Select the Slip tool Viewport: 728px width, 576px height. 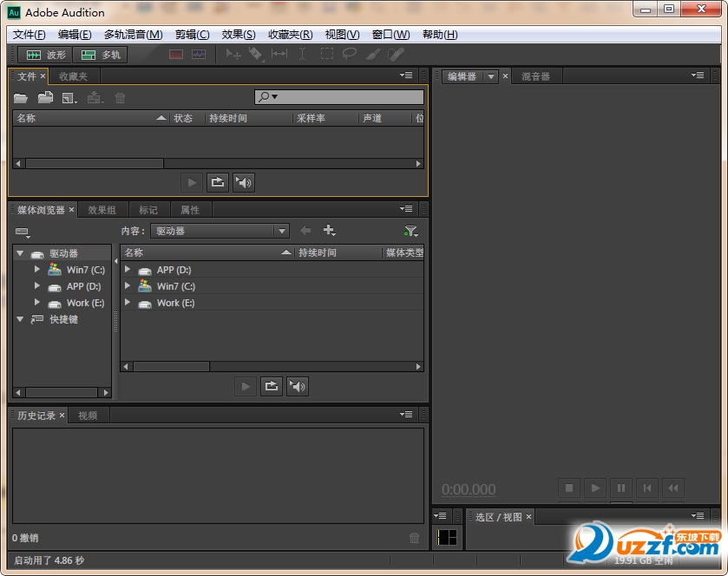[279, 54]
